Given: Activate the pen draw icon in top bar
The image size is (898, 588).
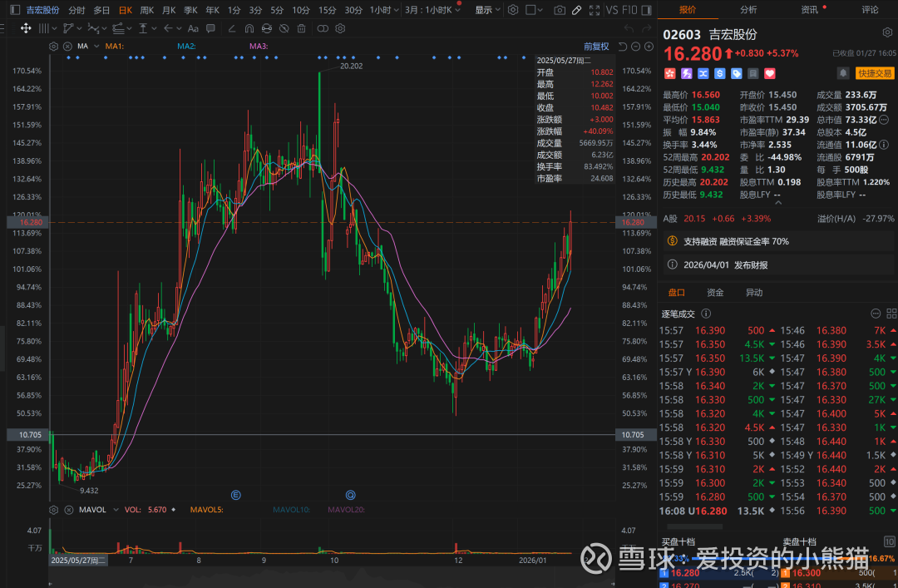Looking at the screenshot, I should [x=577, y=10].
